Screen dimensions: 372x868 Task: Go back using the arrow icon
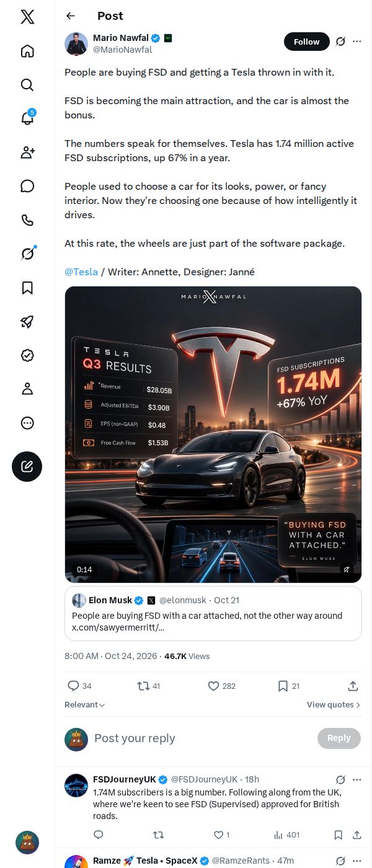71,16
